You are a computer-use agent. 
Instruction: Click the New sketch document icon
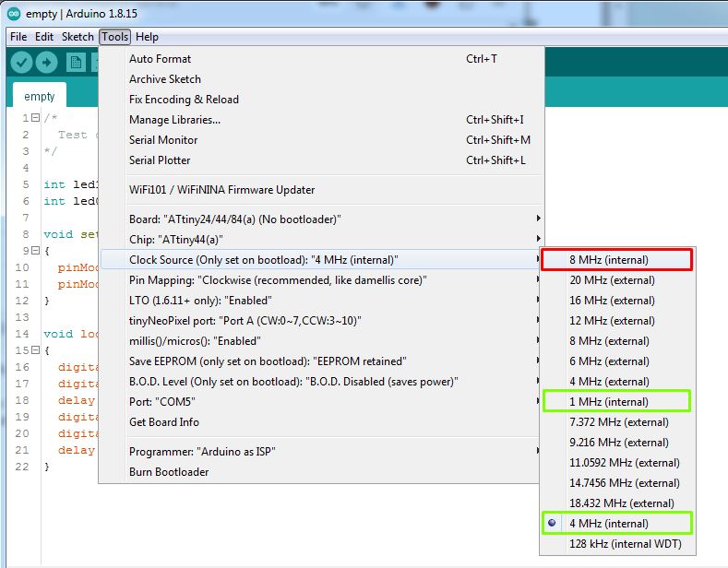[76, 62]
